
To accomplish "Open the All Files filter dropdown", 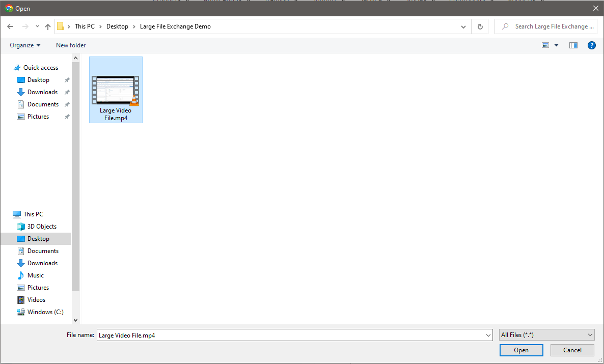I will pos(546,334).
